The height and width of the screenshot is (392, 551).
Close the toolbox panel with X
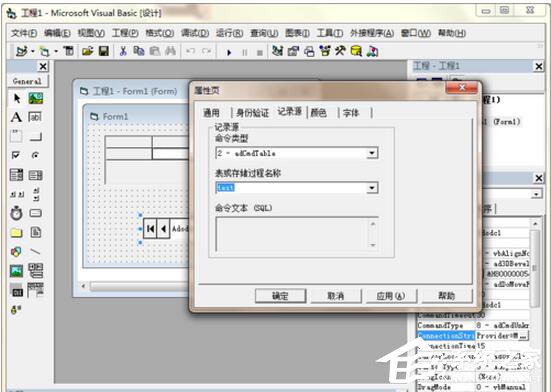coord(43,66)
